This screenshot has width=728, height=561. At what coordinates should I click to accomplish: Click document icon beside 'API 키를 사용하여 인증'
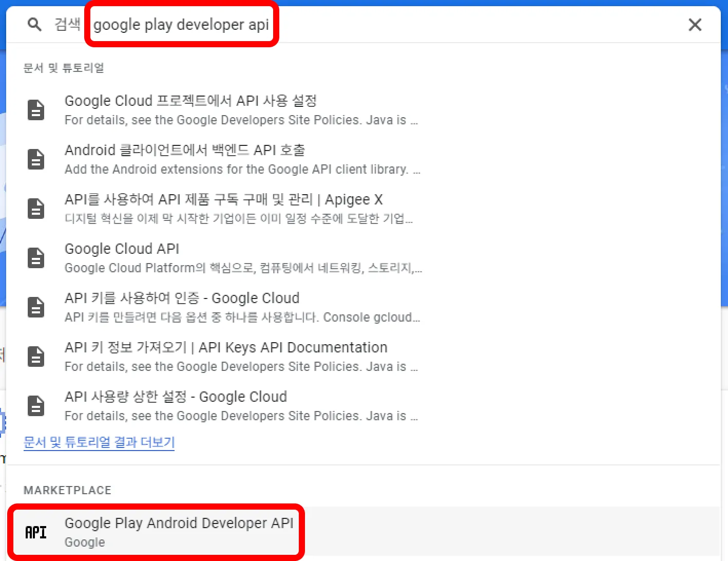36,307
